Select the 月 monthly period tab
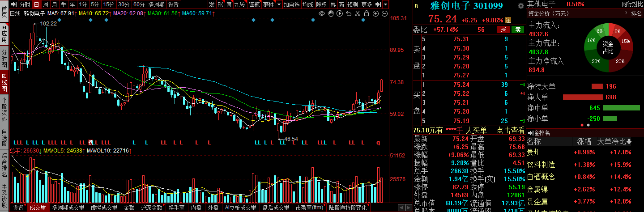Image resolution: width=644 pixels, height=212 pixels. click(54, 4)
